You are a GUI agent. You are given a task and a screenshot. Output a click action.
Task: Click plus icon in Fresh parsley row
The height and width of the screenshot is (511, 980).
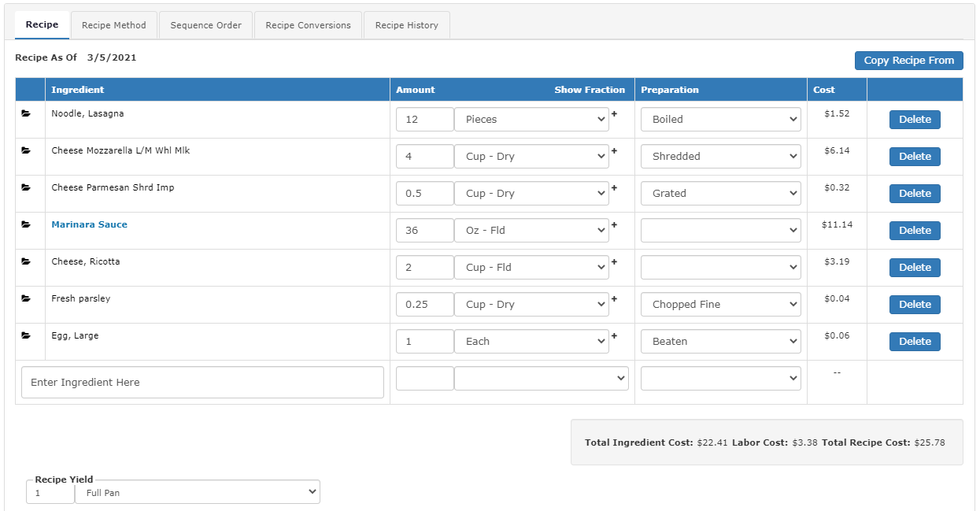tap(614, 299)
